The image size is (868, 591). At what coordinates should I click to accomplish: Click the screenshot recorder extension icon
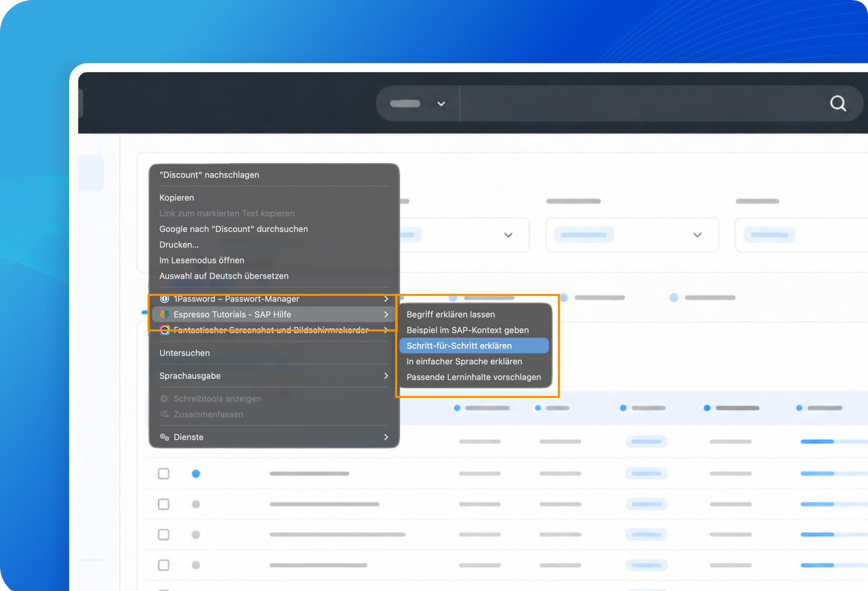click(x=164, y=330)
